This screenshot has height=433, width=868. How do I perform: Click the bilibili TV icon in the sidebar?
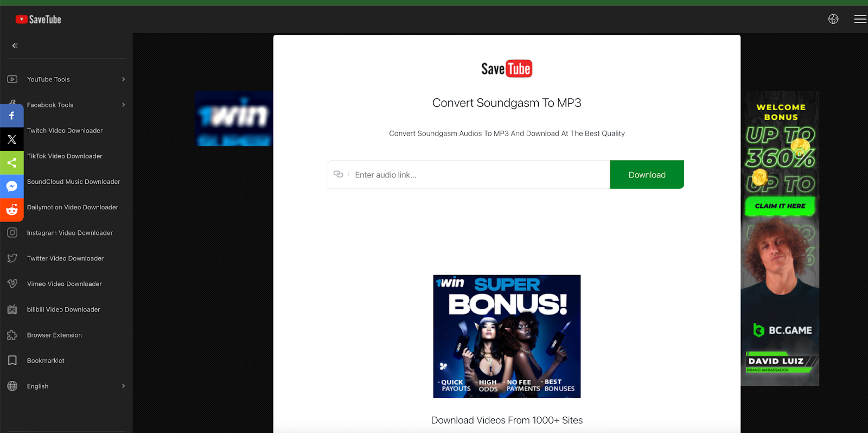pyautogui.click(x=12, y=309)
